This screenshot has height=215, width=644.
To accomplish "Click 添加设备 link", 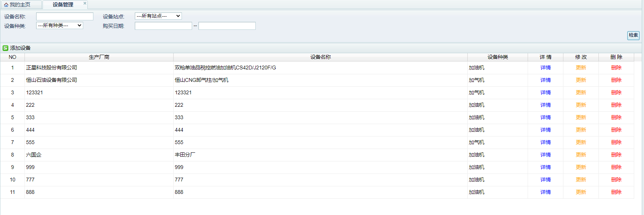I will pyautogui.click(x=20, y=48).
